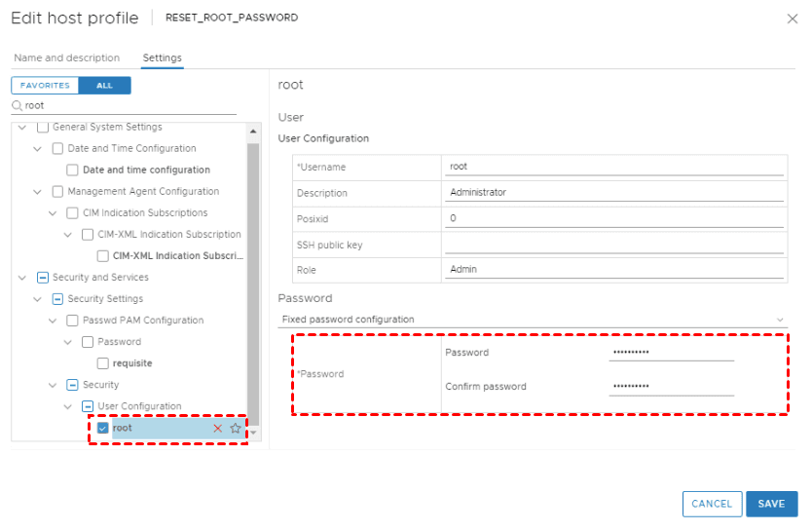Check the Date and time configuration leaf checkbox
The height and width of the screenshot is (531, 812).
click(x=72, y=170)
